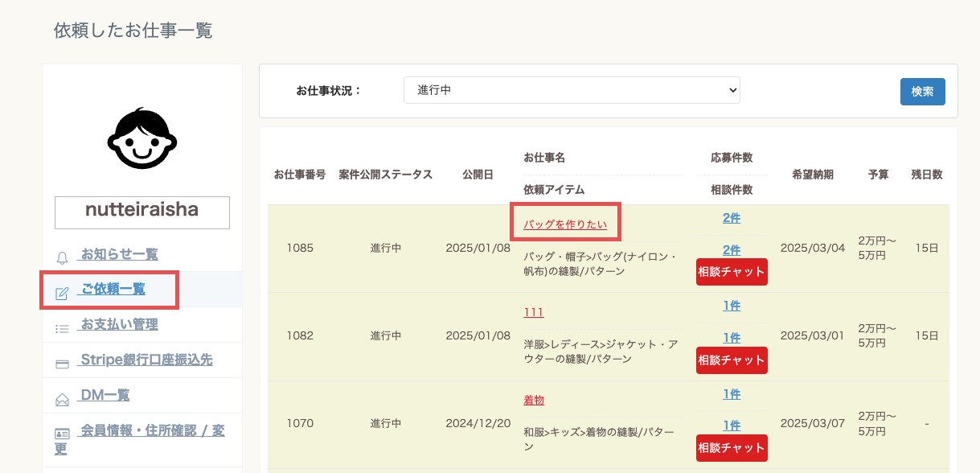
Task: Click the item text 洋服>レディース>ジャケット
Action: tap(601, 352)
